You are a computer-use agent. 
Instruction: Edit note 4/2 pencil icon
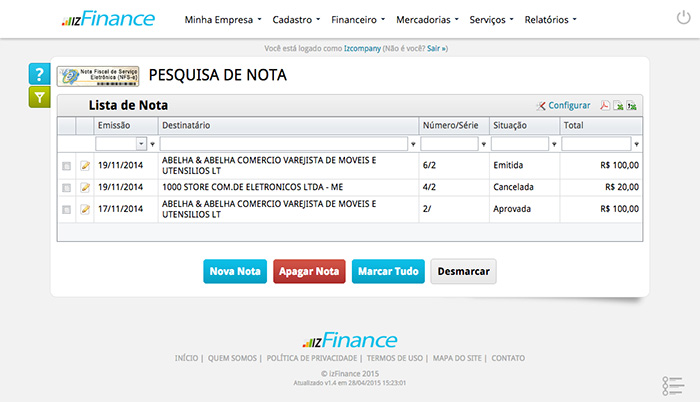click(85, 187)
